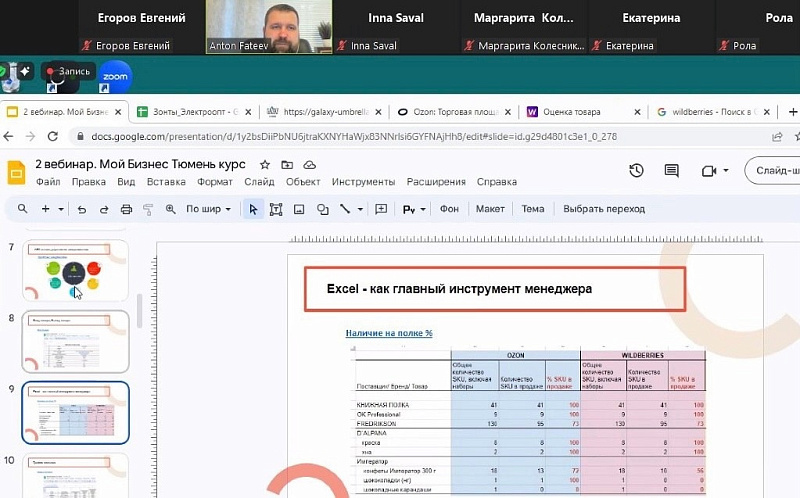800x498 pixels.
Task: Select the text box tool
Action: tap(276, 209)
